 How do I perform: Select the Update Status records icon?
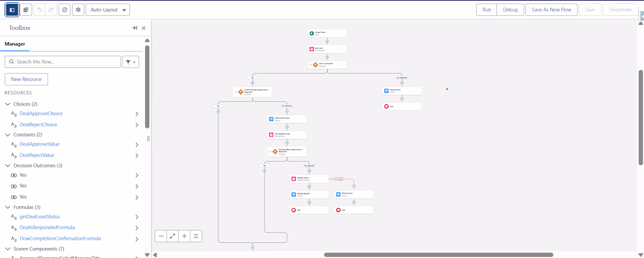coord(293,179)
